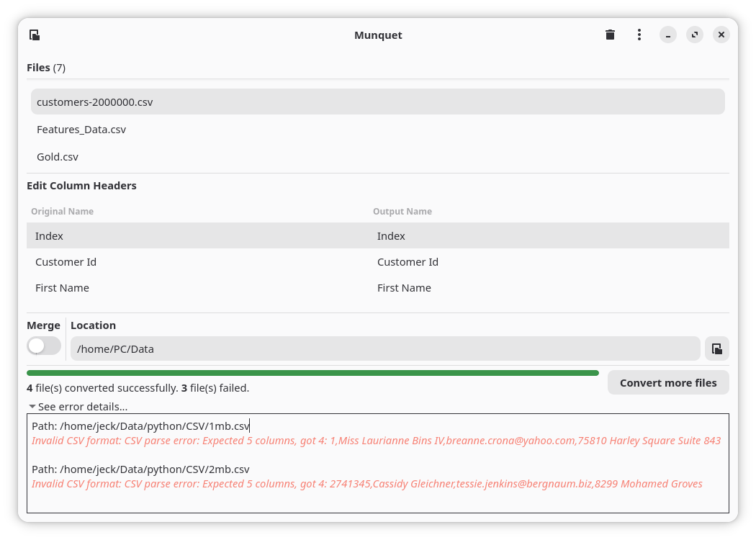Maximize the Munquet window
This screenshot has height=540, width=756.
(x=694, y=35)
